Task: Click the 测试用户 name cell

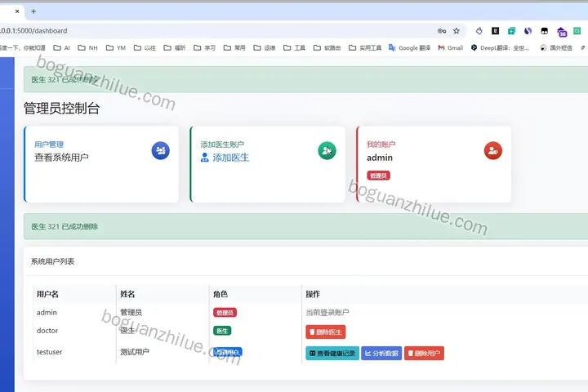Action: pyautogui.click(x=135, y=352)
